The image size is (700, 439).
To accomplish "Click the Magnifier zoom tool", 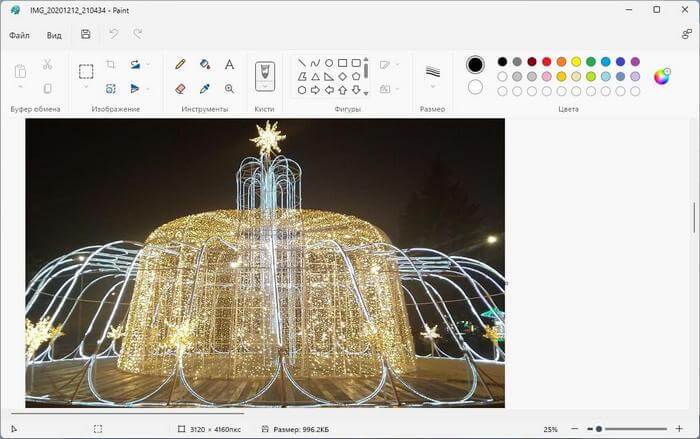I will coord(229,88).
